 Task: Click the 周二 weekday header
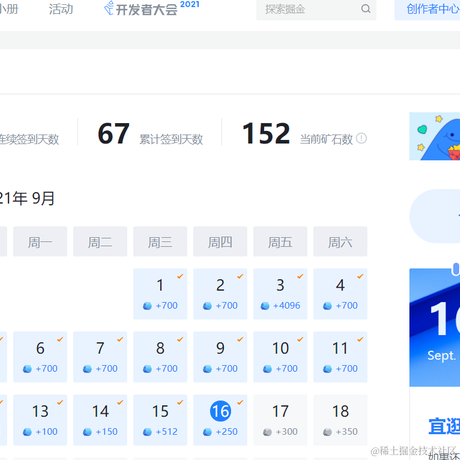pos(100,242)
